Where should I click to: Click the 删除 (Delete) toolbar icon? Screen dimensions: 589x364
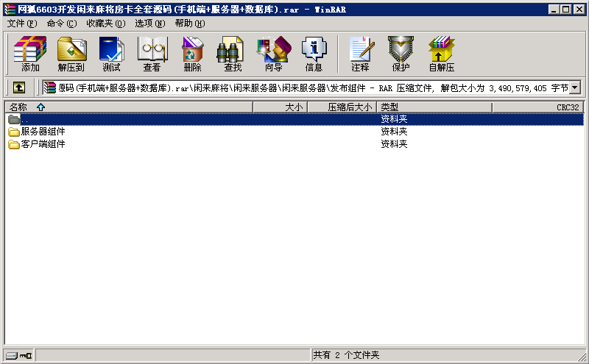tap(192, 54)
